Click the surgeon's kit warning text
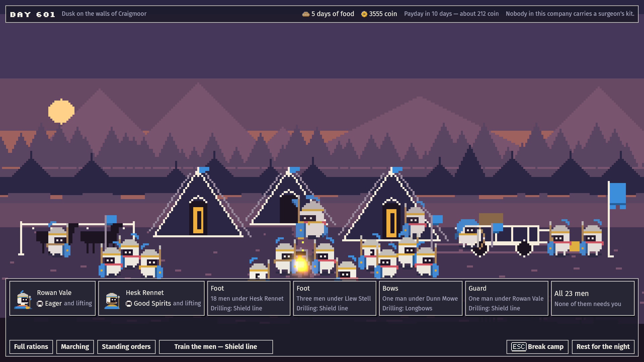644x362 pixels. 570,14
